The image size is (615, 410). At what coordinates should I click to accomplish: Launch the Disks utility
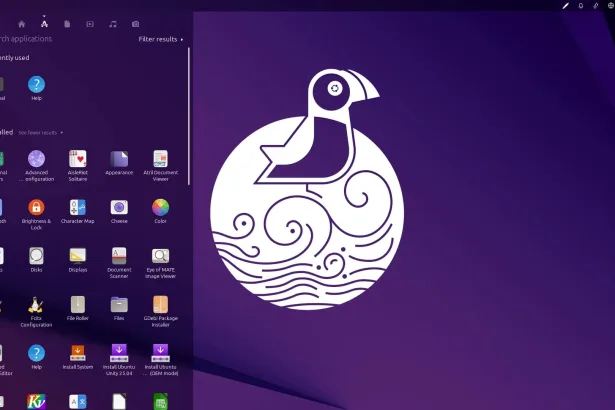coord(37,256)
